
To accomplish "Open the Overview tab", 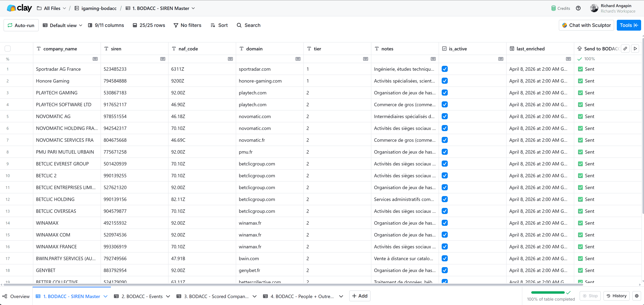I will click(x=16, y=296).
